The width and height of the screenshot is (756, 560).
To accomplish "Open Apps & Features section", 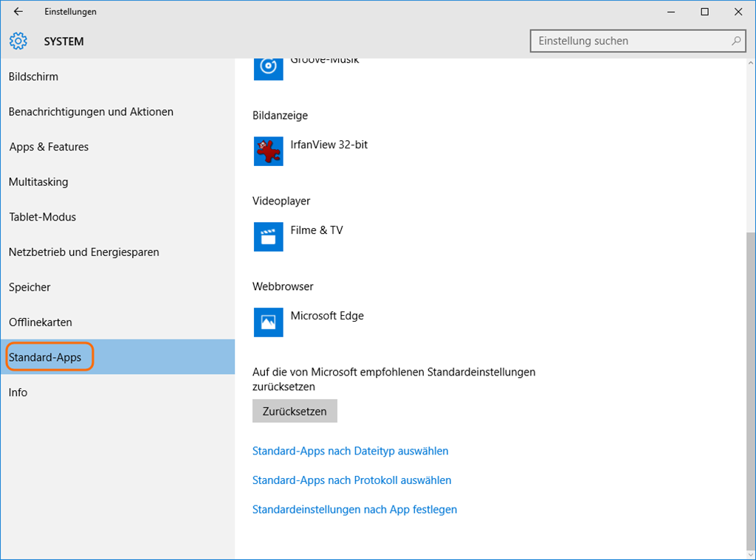I will point(49,147).
